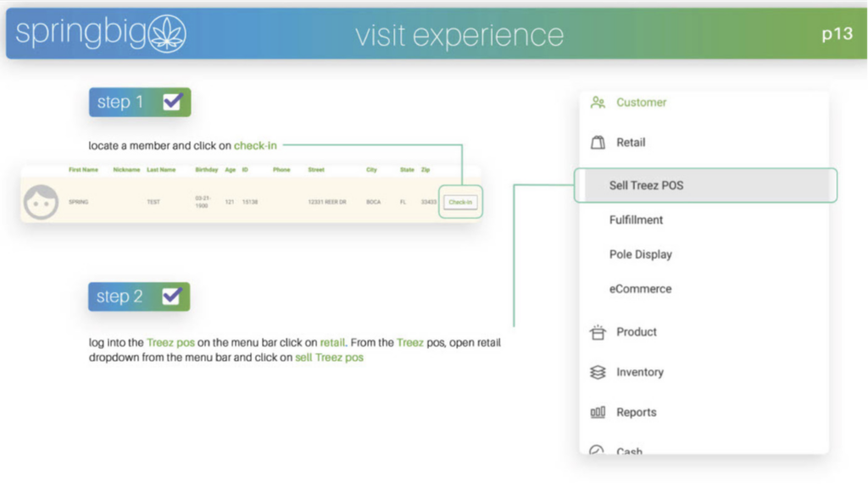This screenshot has height=487, width=868.
Task: Choose eCommerce in the Retail submenu
Action: click(x=640, y=289)
